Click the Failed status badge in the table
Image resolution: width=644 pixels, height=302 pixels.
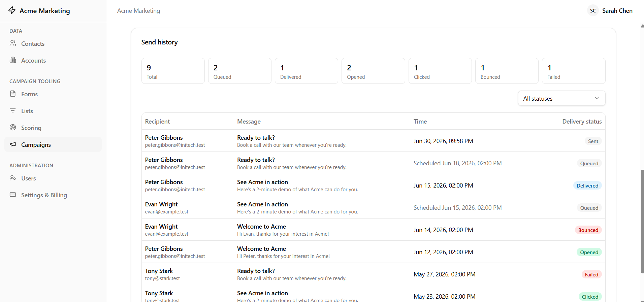click(x=591, y=275)
